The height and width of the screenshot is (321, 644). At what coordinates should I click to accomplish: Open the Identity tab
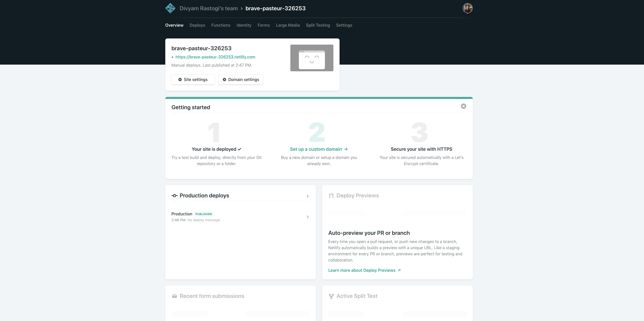click(244, 25)
